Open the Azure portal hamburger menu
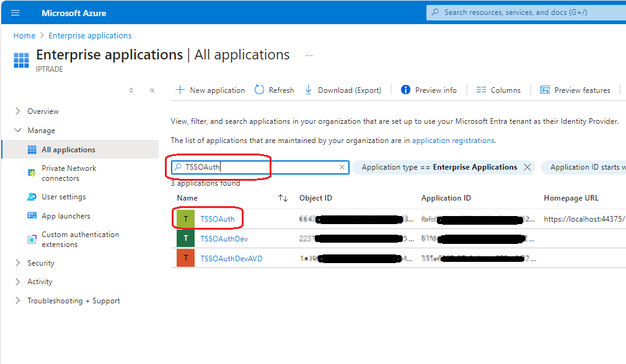Viewport: 626px width, 364px height. click(x=15, y=13)
